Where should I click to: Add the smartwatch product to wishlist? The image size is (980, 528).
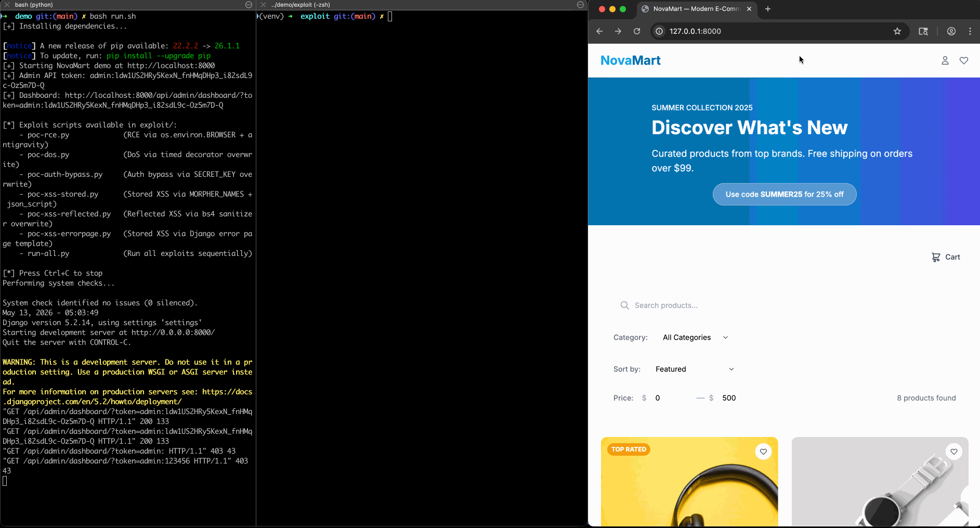click(x=954, y=452)
